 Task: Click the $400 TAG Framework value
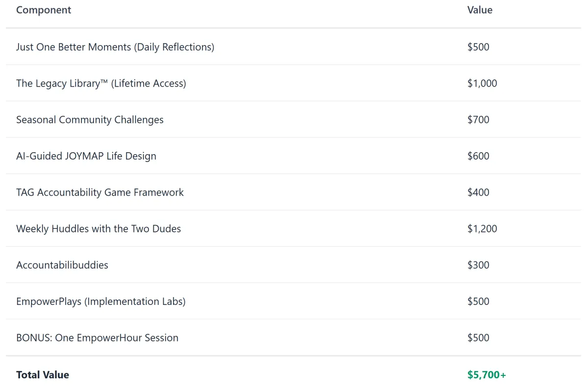click(x=478, y=192)
